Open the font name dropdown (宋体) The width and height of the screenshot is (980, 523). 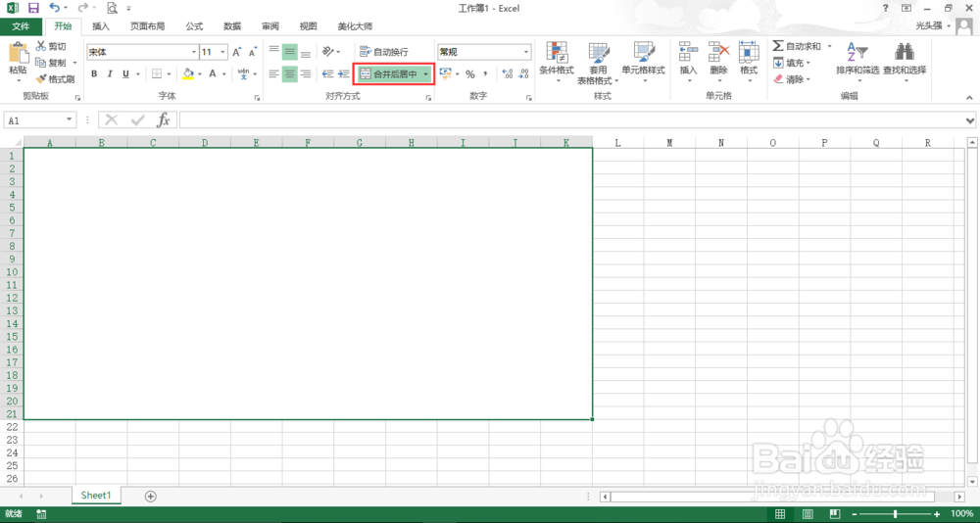tap(194, 53)
